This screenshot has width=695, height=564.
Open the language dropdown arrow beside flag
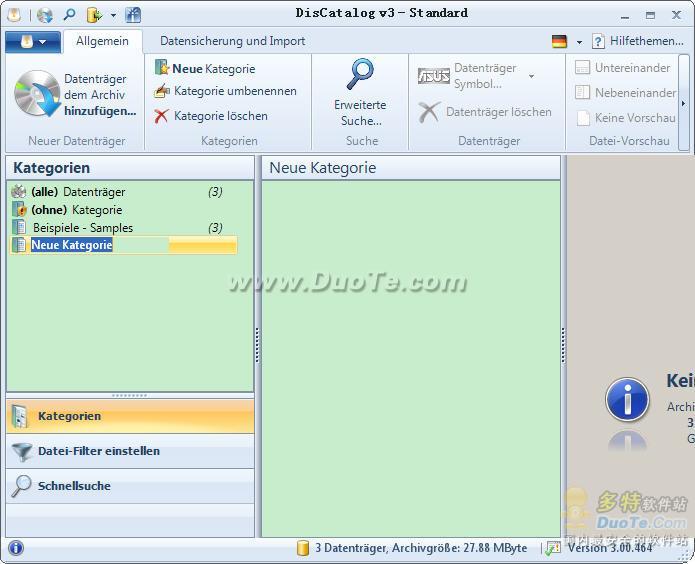(x=579, y=42)
